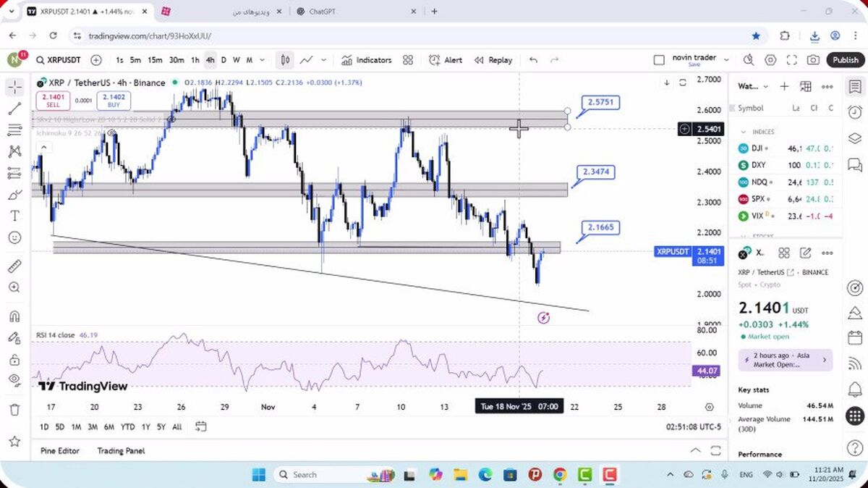Viewport: 868px width, 488px height.
Task: Click the SELL 2.1401 button
Action: (x=53, y=101)
